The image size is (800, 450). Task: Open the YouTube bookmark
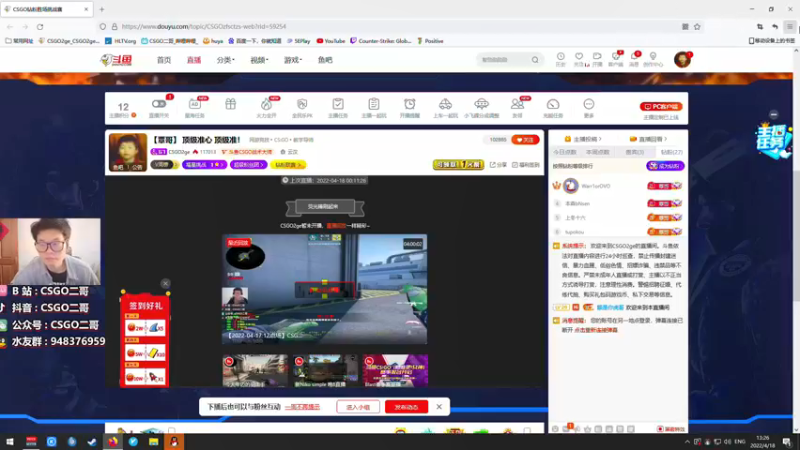click(x=331, y=41)
